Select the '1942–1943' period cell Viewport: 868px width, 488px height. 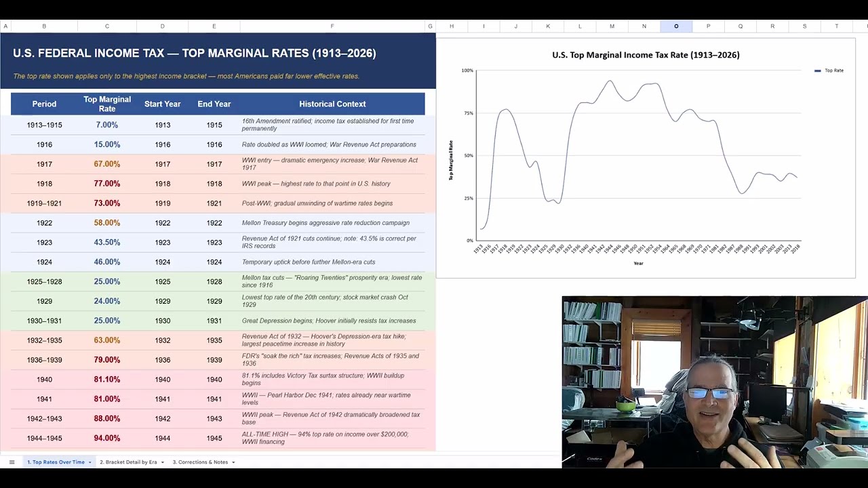[x=44, y=419]
